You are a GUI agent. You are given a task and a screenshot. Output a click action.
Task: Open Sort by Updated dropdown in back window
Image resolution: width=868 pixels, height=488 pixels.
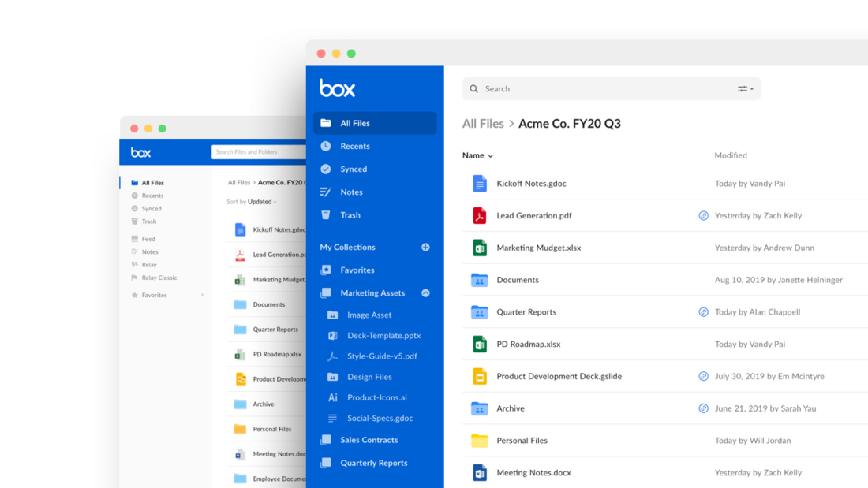pos(252,202)
